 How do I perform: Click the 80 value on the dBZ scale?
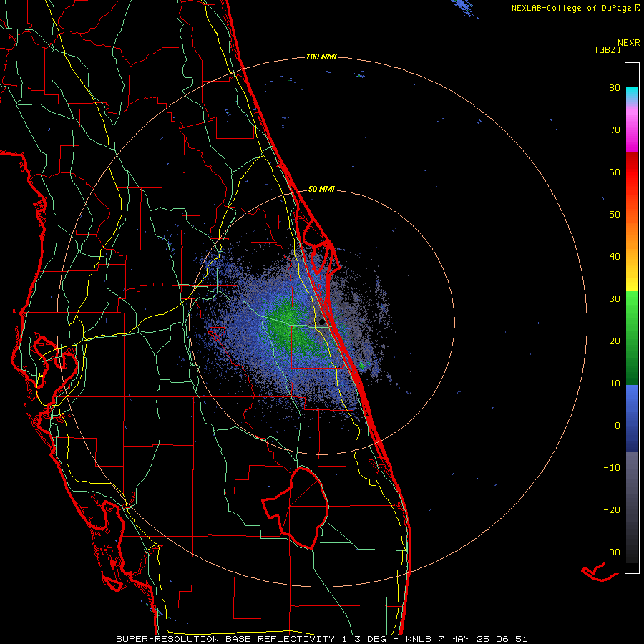pos(615,88)
